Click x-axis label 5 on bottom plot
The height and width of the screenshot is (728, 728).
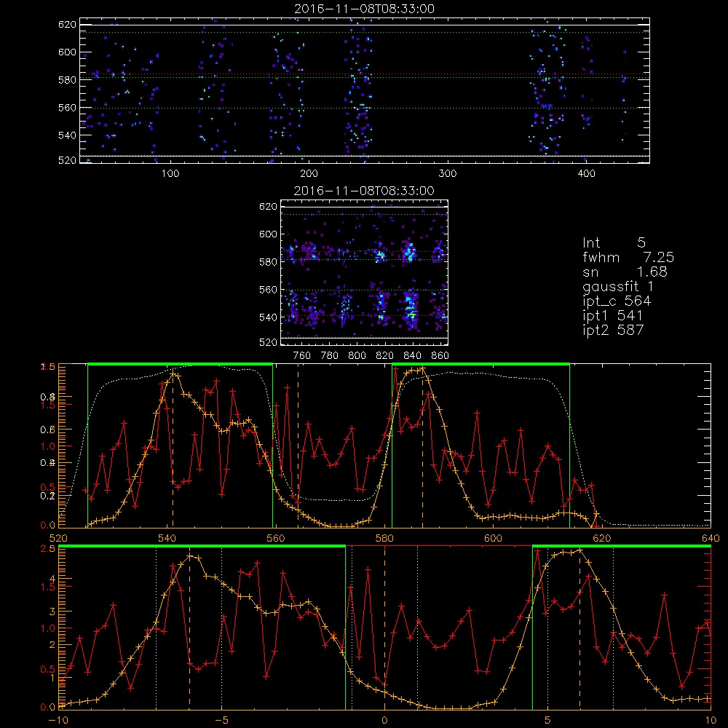(x=548, y=721)
